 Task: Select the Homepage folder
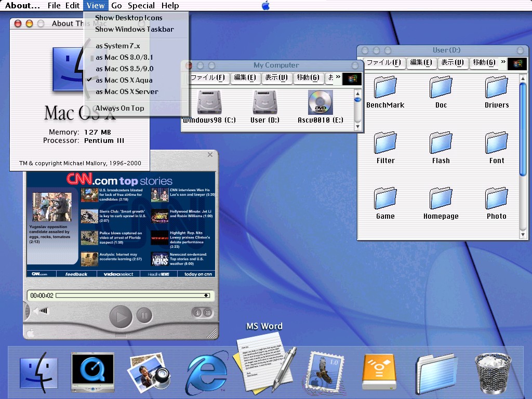click(441, 198)
